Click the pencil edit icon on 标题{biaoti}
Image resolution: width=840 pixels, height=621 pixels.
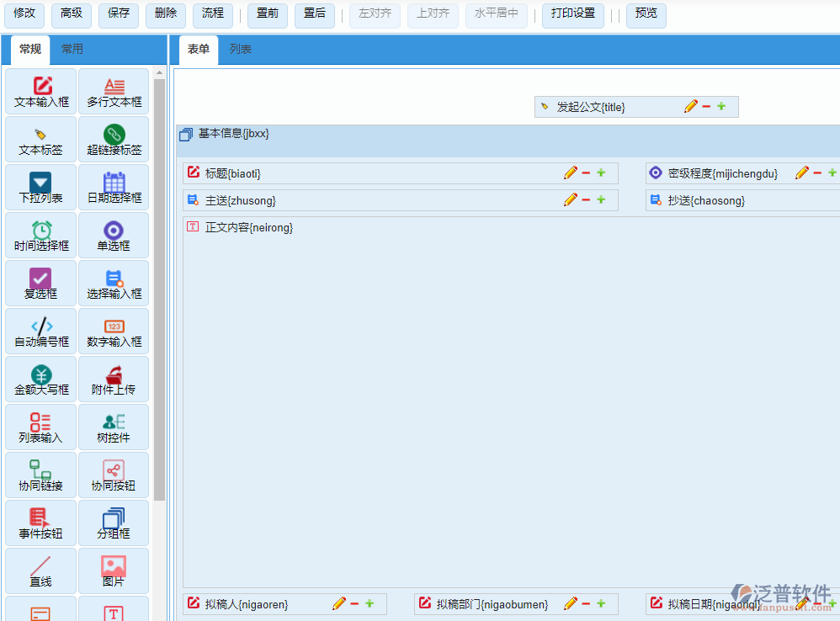(571, 173)
